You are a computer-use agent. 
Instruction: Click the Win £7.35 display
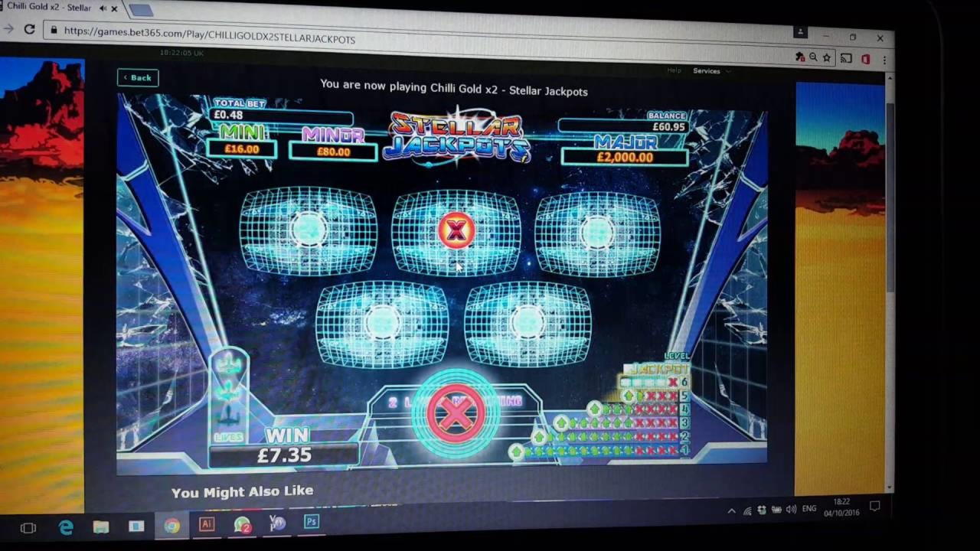click(284, 455)
